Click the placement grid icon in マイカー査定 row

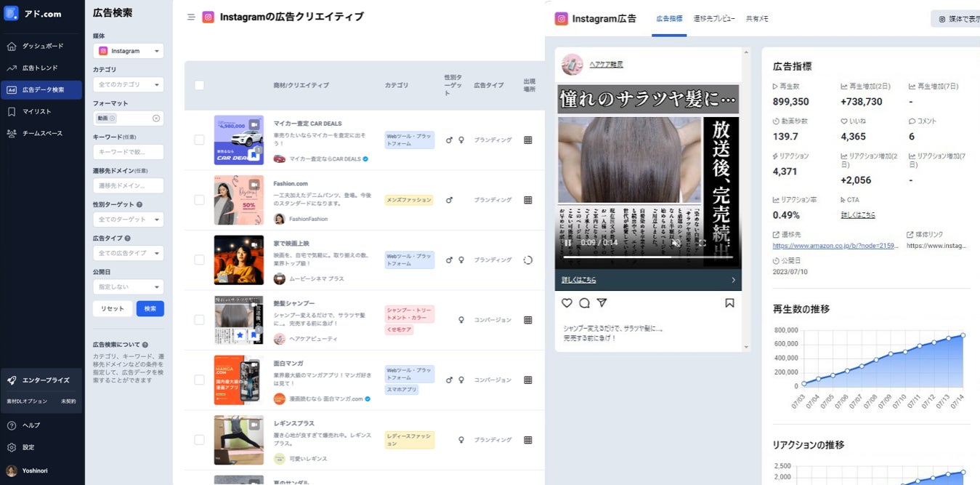click(528, 140)
